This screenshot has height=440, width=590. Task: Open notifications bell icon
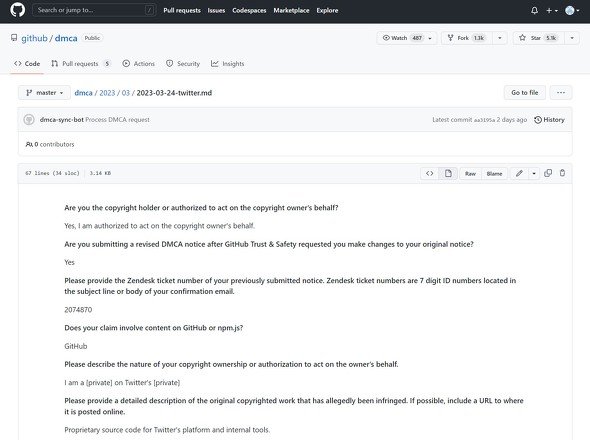pyautogui.click(x=534, y=11)
